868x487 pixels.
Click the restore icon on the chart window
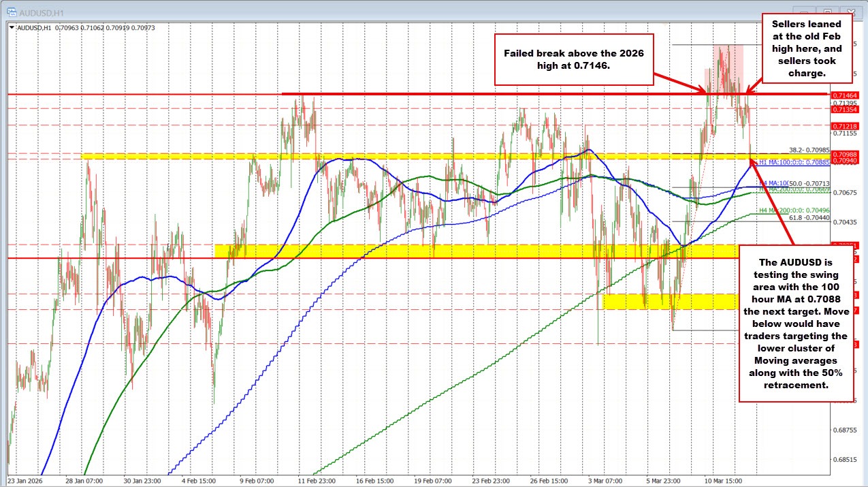tap(826, 11)
